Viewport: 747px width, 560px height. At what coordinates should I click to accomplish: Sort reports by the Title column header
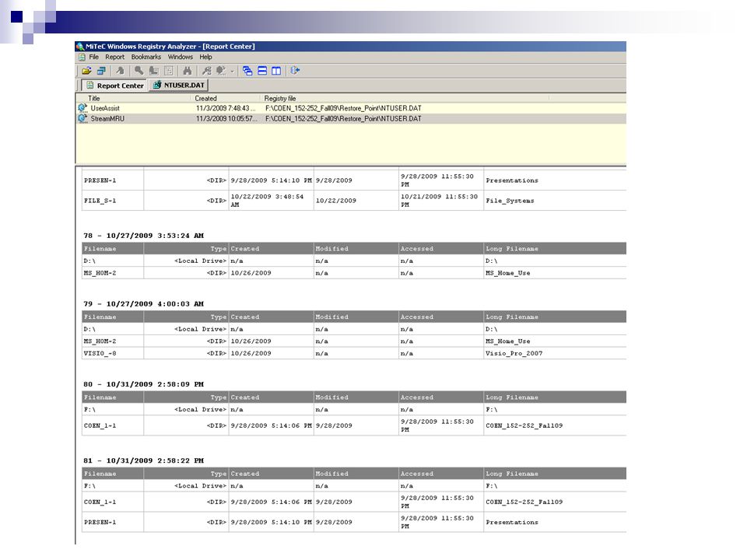coord(135,99)
